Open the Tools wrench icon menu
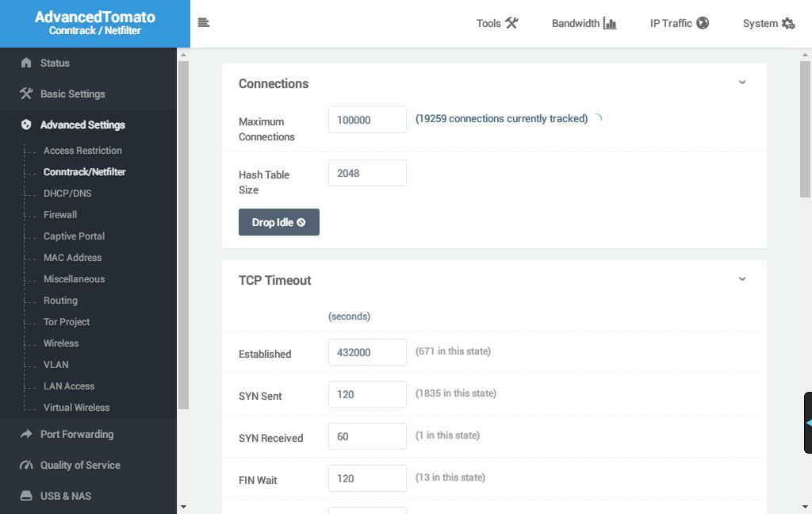 coord(511,23)
